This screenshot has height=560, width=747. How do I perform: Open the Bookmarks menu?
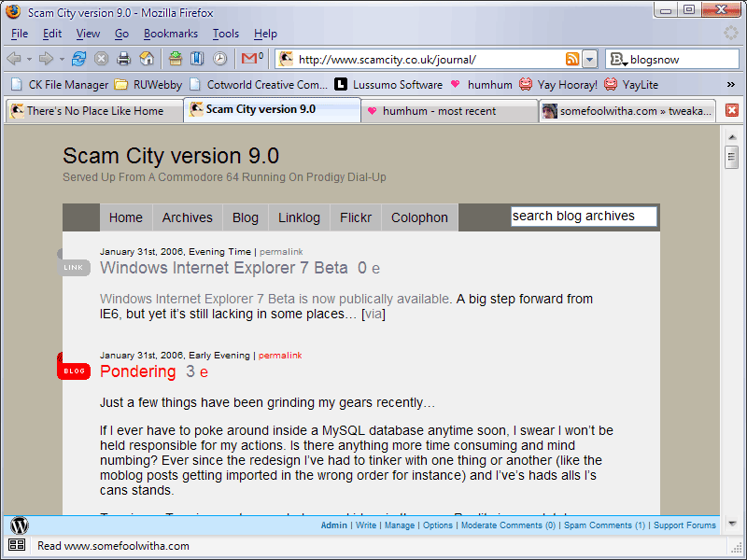tap(171, 34)
